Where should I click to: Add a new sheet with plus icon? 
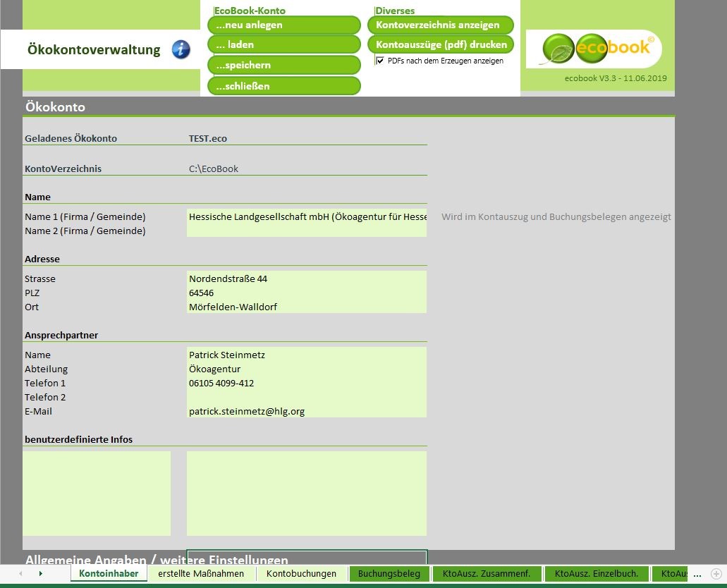(716, 574)
